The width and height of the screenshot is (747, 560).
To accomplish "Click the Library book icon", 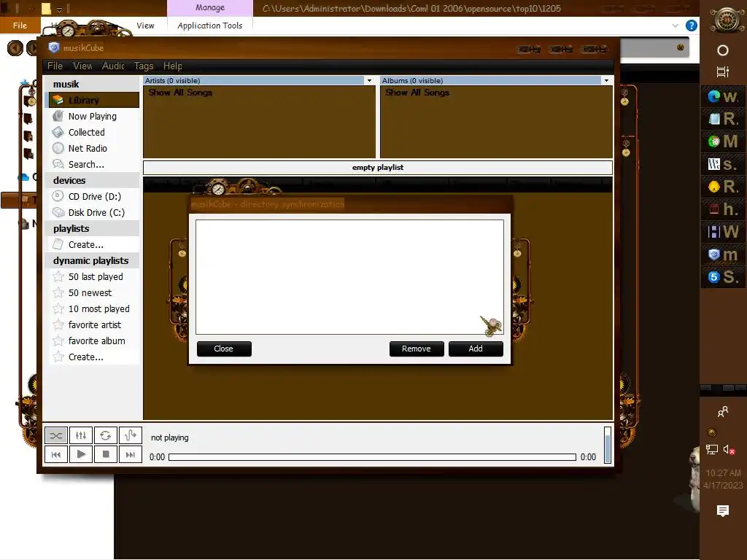I will 58,100.
